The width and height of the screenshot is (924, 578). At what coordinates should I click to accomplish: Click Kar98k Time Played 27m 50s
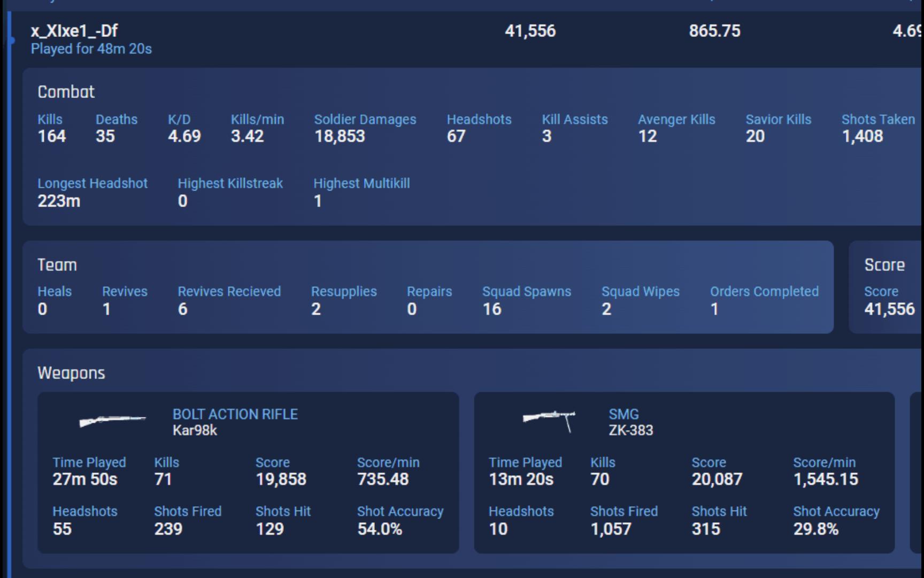pyautogui.click(x=85, y=479)
